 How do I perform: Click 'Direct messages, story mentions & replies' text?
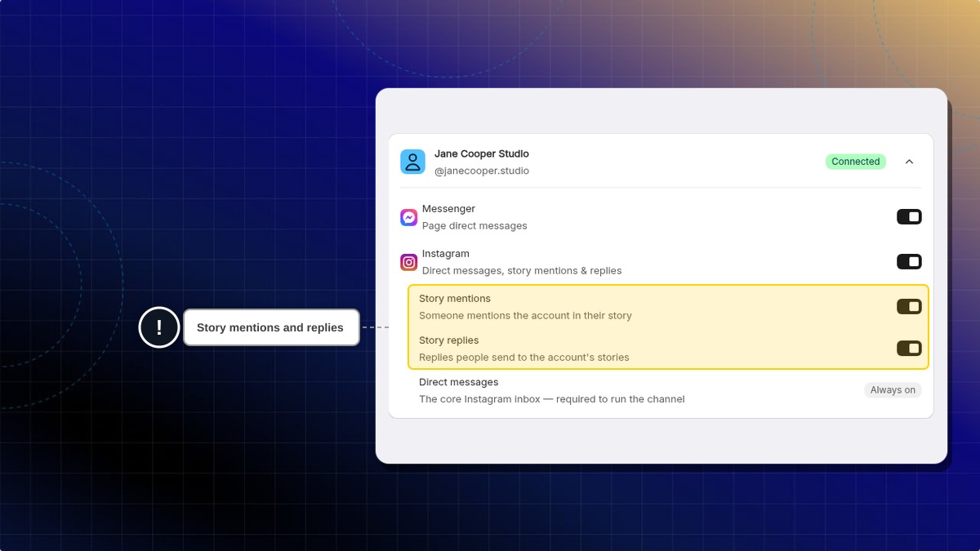coord(522,270)
